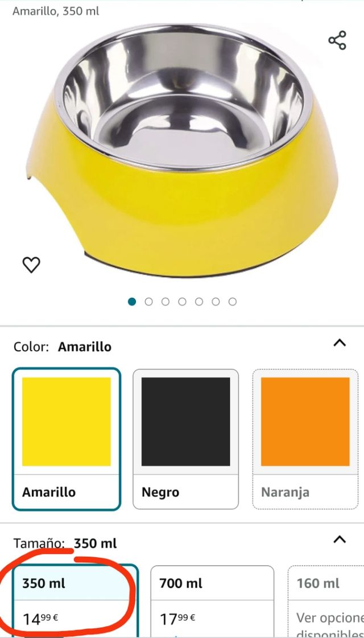Image resolution: width=364 pixels, height=638 pixels.
Task: Click the second image carousel dot
Action: click(x=148, y=301)
